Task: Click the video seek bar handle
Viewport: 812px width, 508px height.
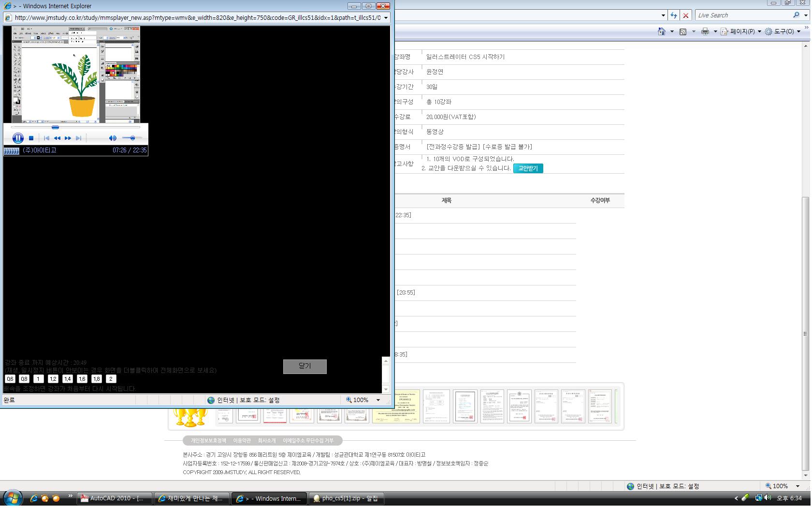Action: 55,127
